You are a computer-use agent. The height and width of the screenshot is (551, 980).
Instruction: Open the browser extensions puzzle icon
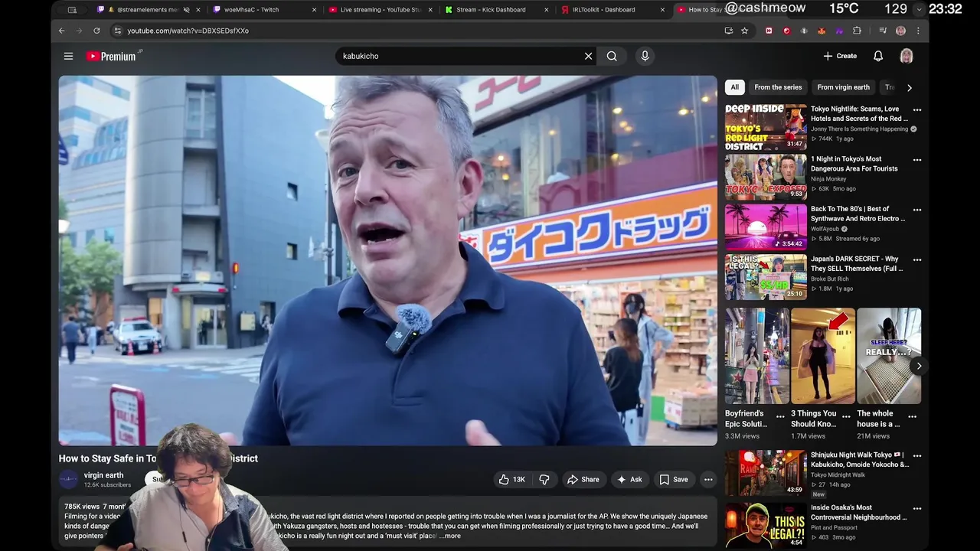click(x=857, y=31)
